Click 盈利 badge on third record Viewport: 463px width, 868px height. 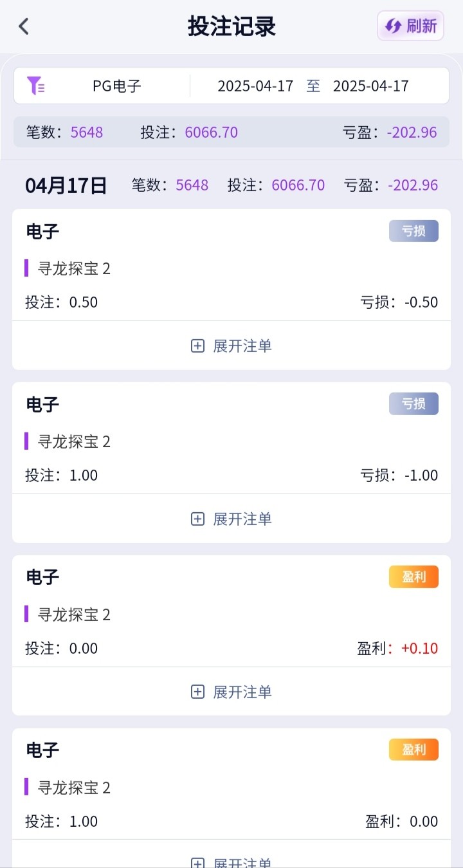(x=413, y=577)
